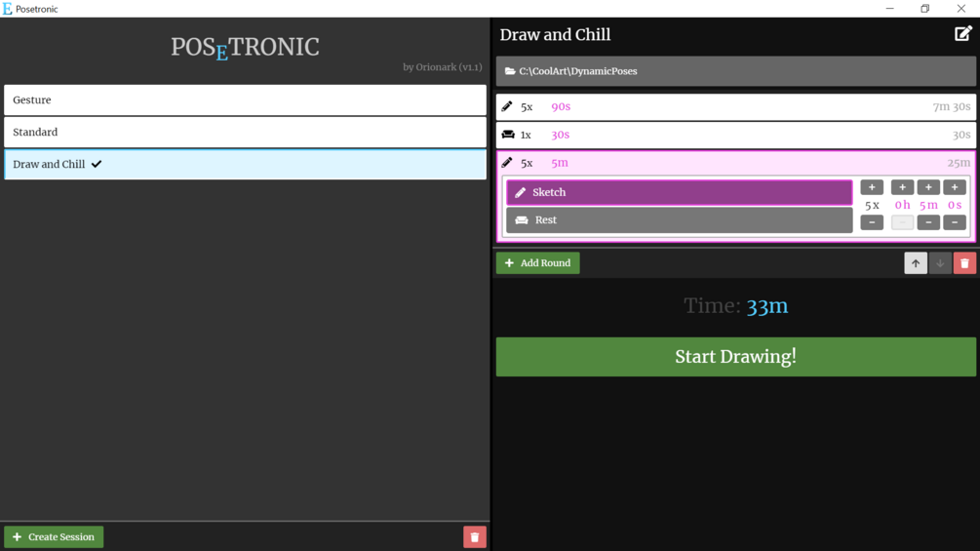980x551 pixels.
Task: Select the 1x 30s rest round row
Action: coord(735,135)
